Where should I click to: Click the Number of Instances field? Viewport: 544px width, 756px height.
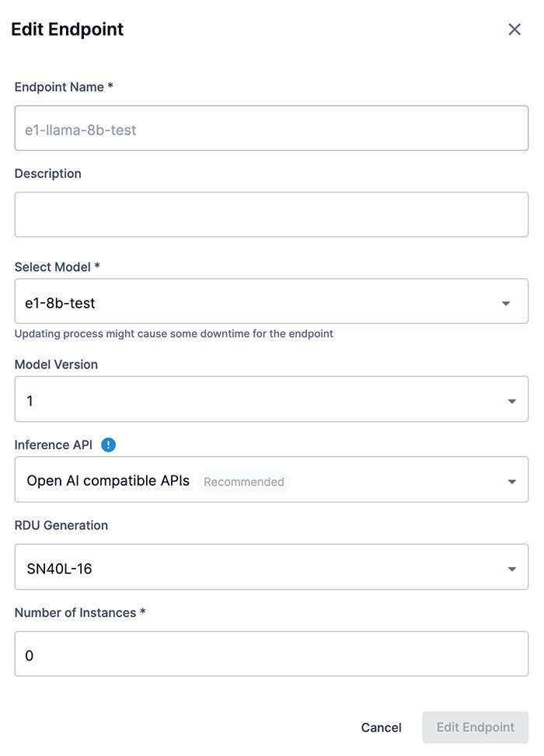[x=270, y=655]
